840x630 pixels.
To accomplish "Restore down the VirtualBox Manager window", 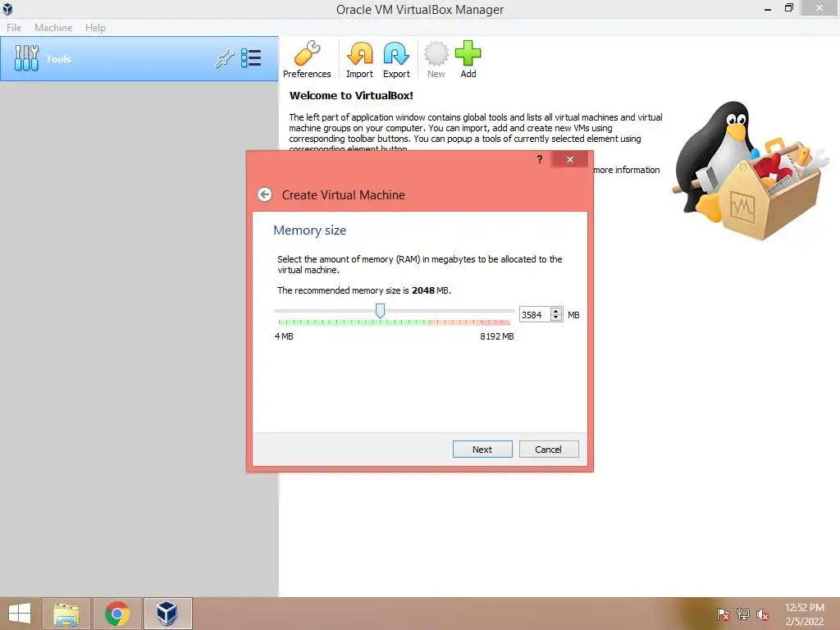I will 789,8.
